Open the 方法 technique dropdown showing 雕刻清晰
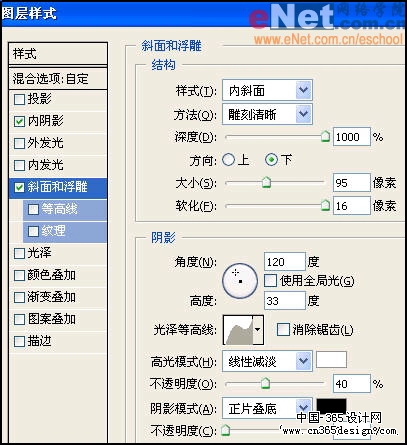 click(x=267, y=114)
